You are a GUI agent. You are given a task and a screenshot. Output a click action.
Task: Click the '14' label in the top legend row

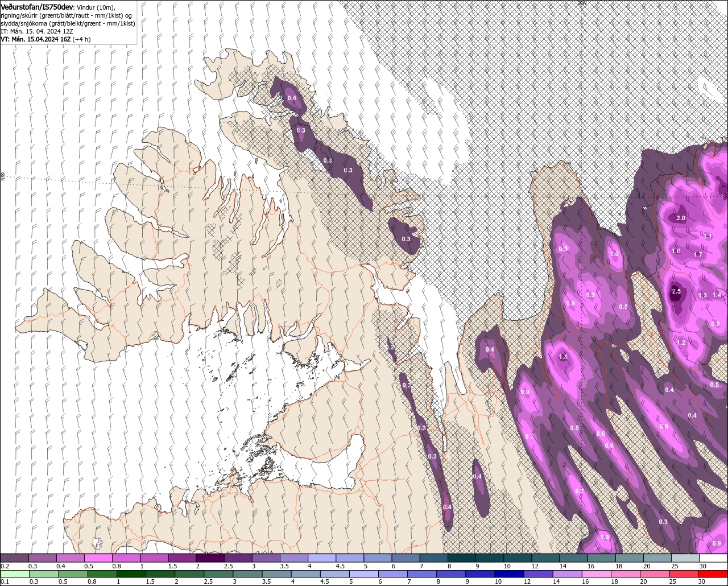click(562, 567)
